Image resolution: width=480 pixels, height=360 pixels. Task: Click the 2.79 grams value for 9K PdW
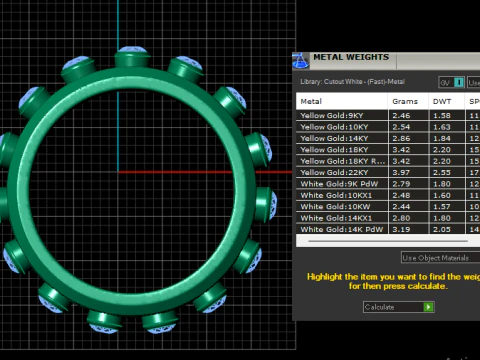[401, 184]
